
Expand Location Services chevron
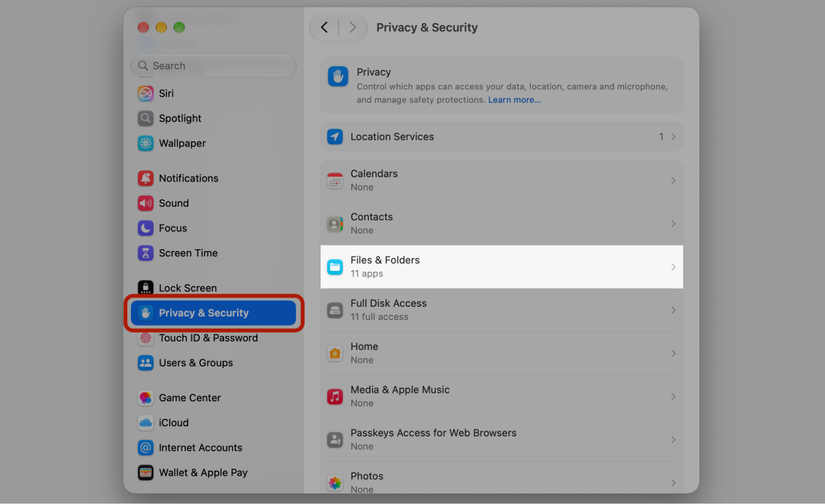pyautogui.click(x=673, y=137)
